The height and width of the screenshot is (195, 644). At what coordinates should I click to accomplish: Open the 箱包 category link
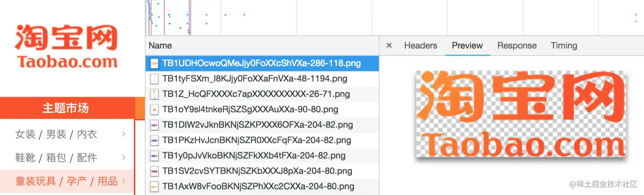56,158
